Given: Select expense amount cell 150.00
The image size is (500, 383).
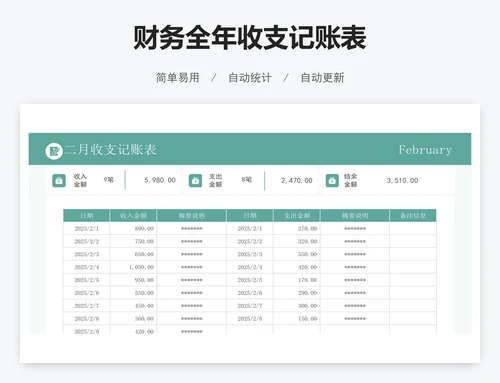Looking at the screenshot, I should click(x=297, y=319).
